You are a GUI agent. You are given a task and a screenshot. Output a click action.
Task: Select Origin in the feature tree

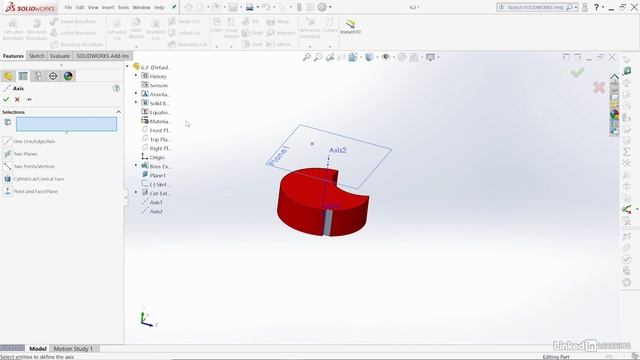tap(153, 157)
